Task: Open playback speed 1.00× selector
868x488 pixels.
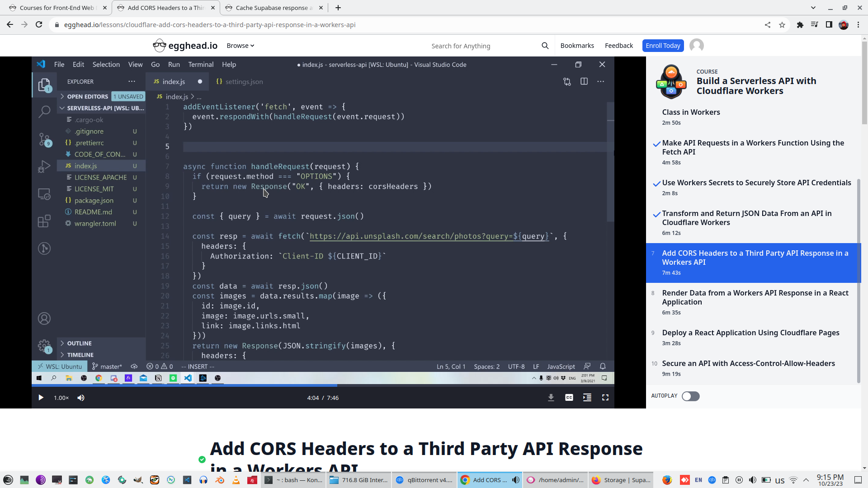Action: 61,398
